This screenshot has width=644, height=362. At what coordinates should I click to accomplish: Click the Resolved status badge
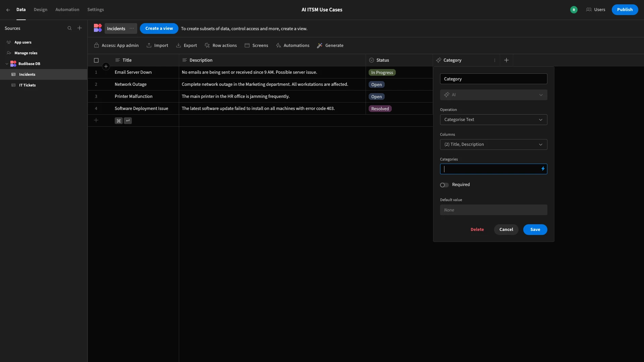pos(380,109)
